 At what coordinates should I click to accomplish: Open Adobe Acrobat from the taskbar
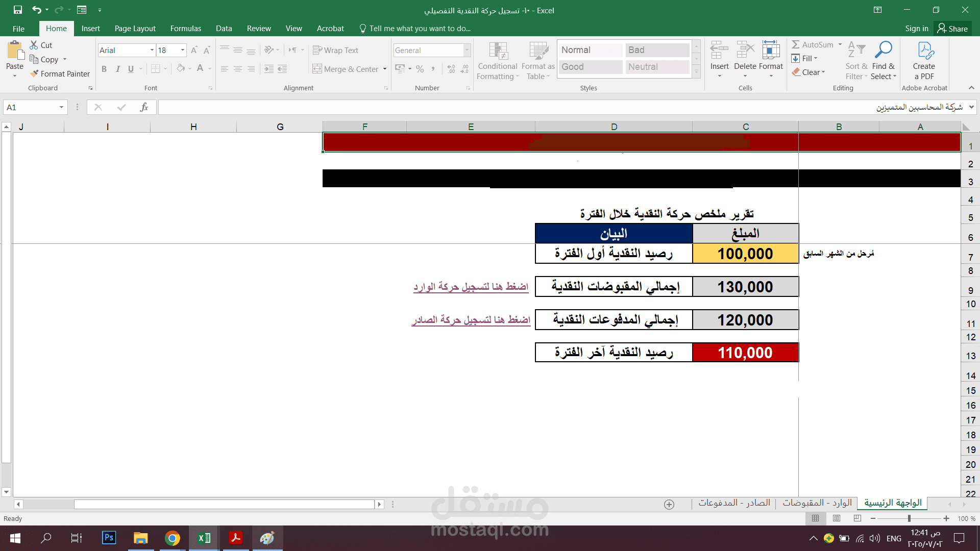[235, 538]
